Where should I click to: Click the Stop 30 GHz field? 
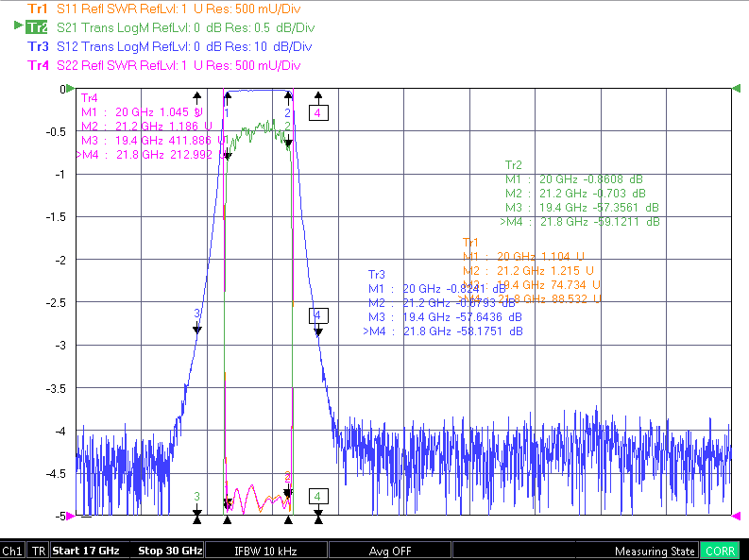coord(170,551)
